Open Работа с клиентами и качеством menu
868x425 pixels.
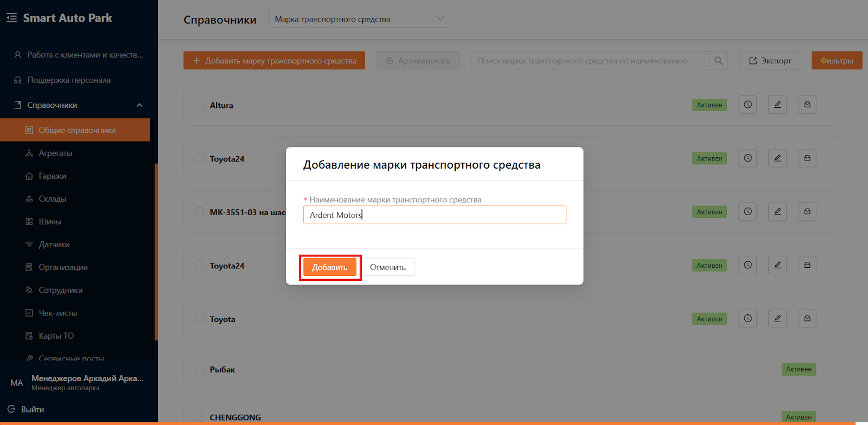click(79, 55)
